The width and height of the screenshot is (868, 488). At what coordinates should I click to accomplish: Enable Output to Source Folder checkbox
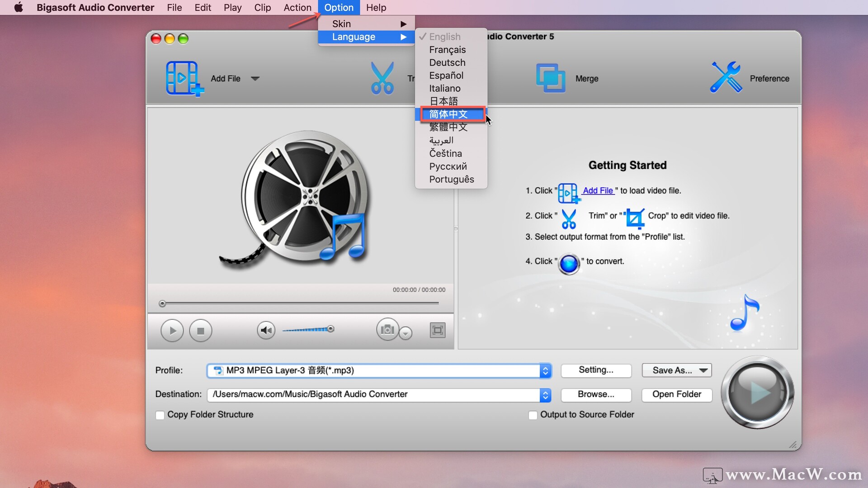533,415
